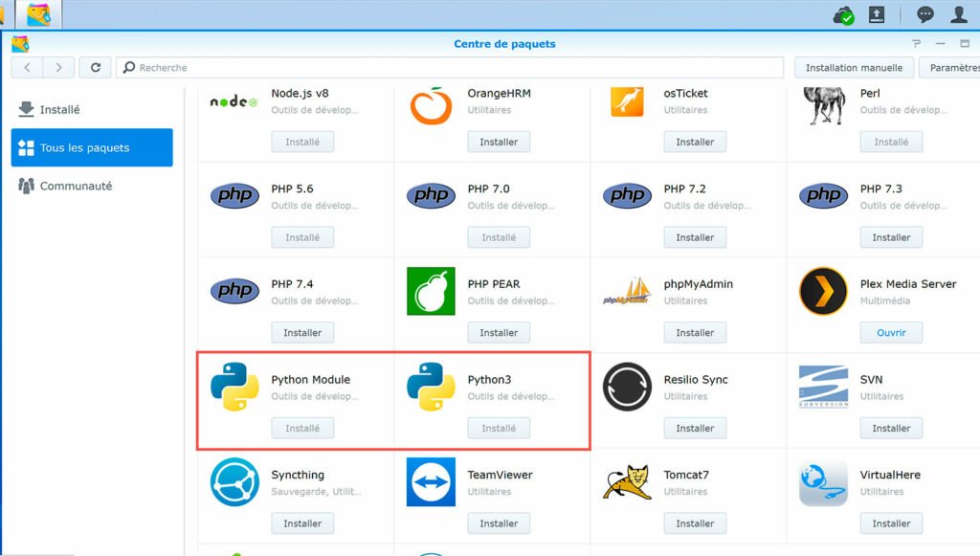Install phpMyAdmin via Installer button
Viewport: 980px width, 556px height.
(x=695, y=332)
